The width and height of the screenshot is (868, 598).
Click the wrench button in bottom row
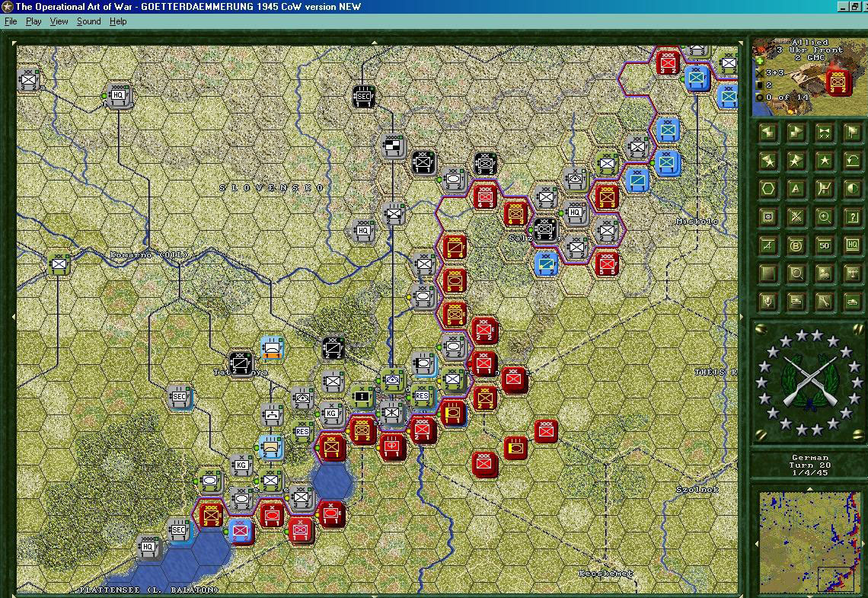click(x=824, y=302)
